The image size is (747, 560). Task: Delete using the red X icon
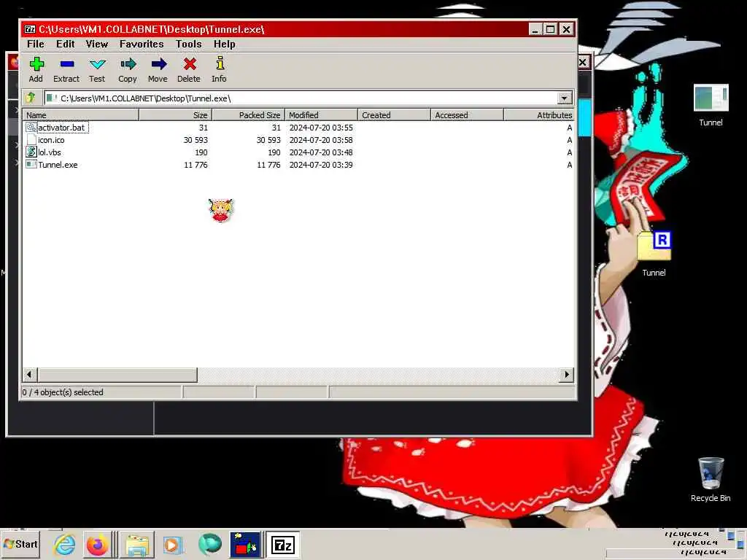pyautogui.click(x=190, y=64)
